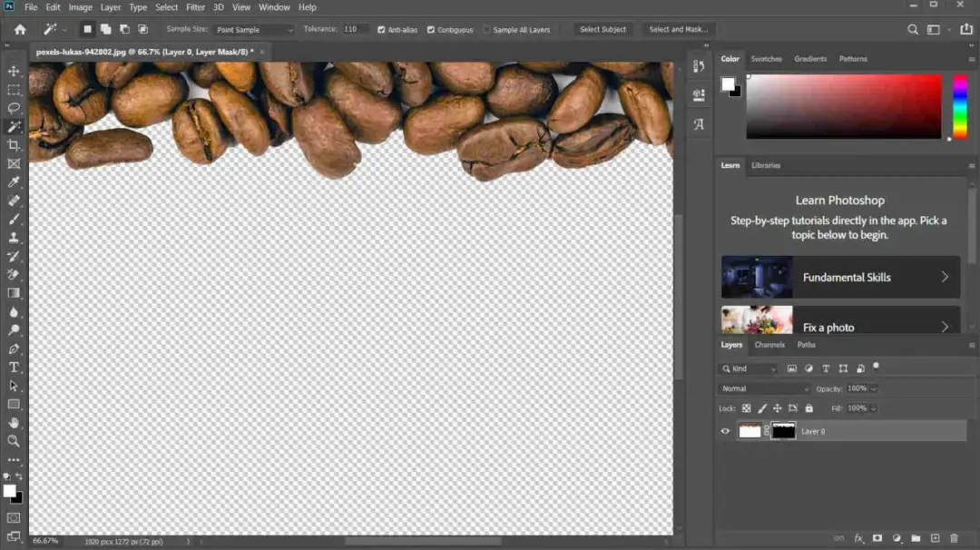Image resolution: width=980 pixels, height=550 pixels.
Task: Select the Zoom tool
Action: click(x=13, y=441)
